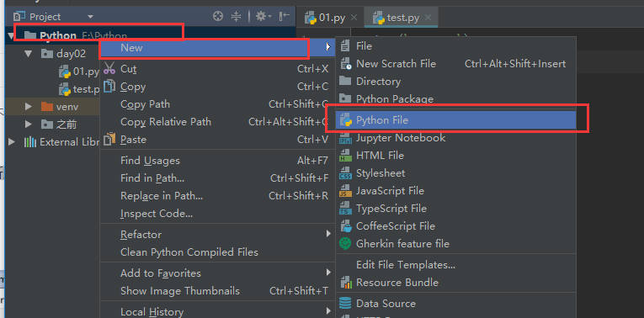This screenshot has width=644, height=318.
Task: Select Inspect Code...
Action: (x=217, y=214)
